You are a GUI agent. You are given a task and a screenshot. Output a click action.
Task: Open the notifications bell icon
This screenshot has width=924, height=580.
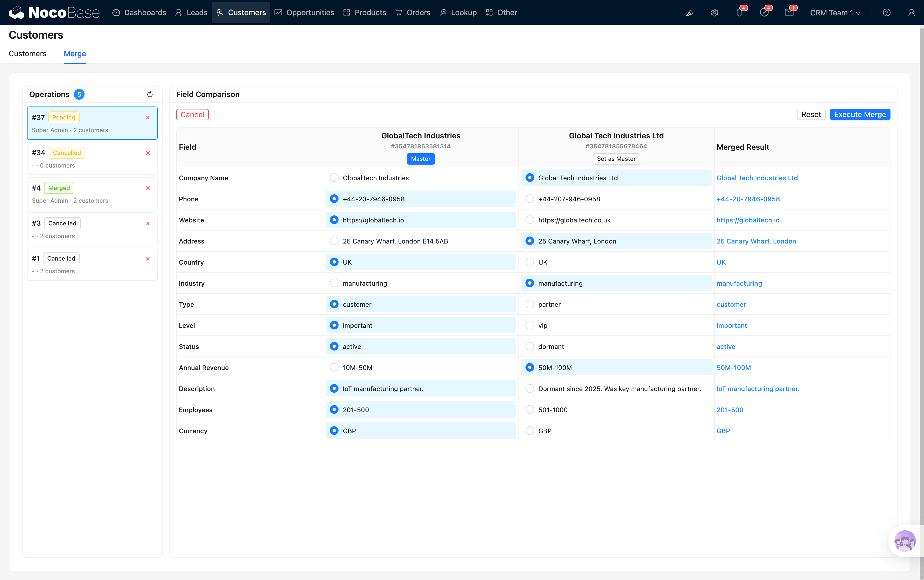(739, 13)
